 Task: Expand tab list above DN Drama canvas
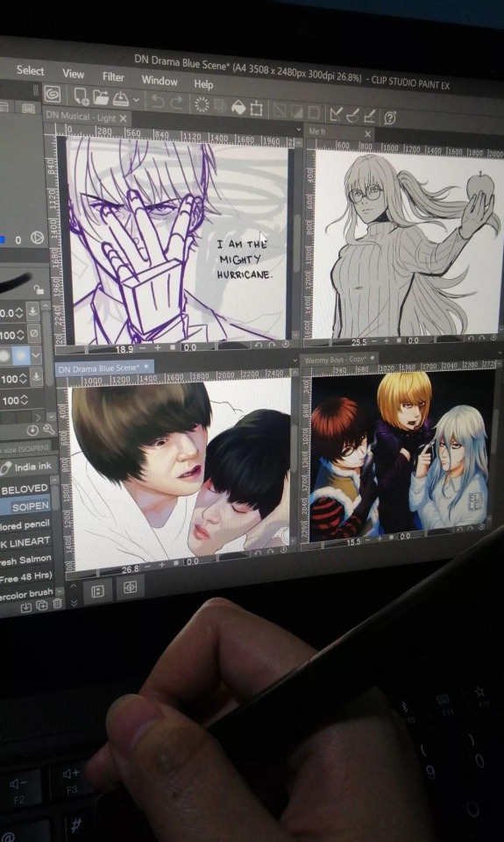tap(295, 360)
